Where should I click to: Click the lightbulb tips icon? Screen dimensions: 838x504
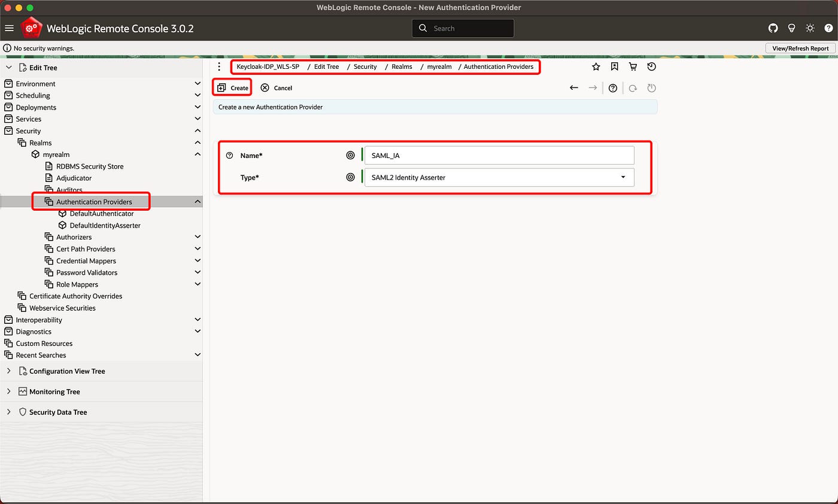tap(791, 28)
